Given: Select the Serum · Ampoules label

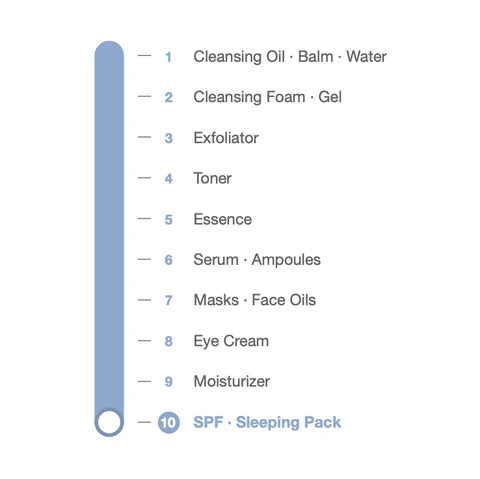Looking at the screenshot, I should [x=257, y=260].
